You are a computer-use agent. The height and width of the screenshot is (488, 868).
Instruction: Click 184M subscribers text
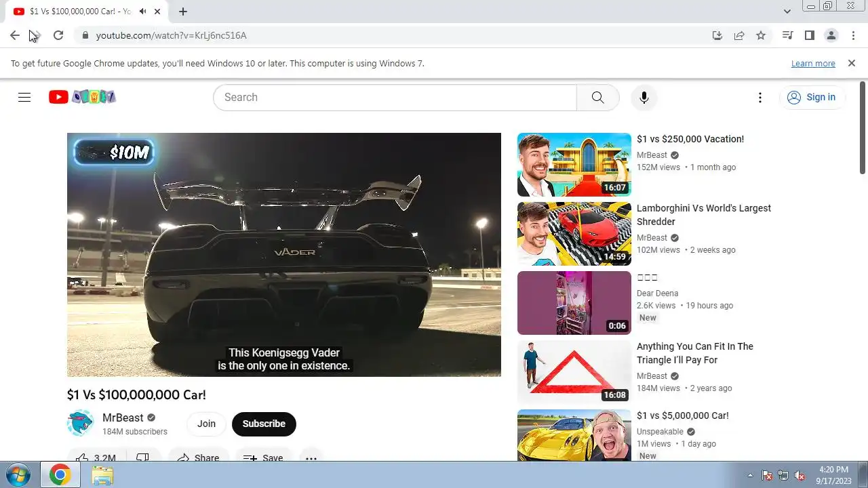point(135,432)
